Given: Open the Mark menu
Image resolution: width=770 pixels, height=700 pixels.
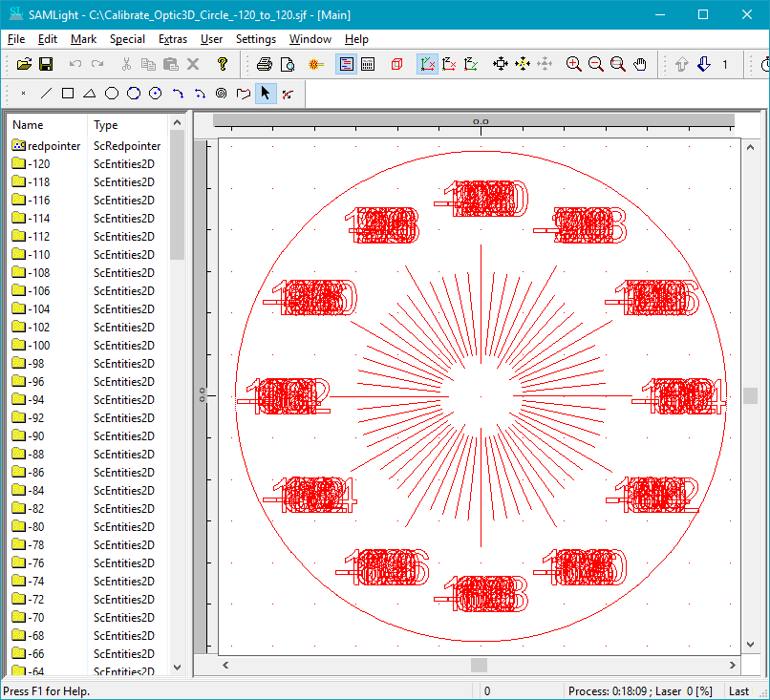Looking at the screenshot, I should click(83, 39).
